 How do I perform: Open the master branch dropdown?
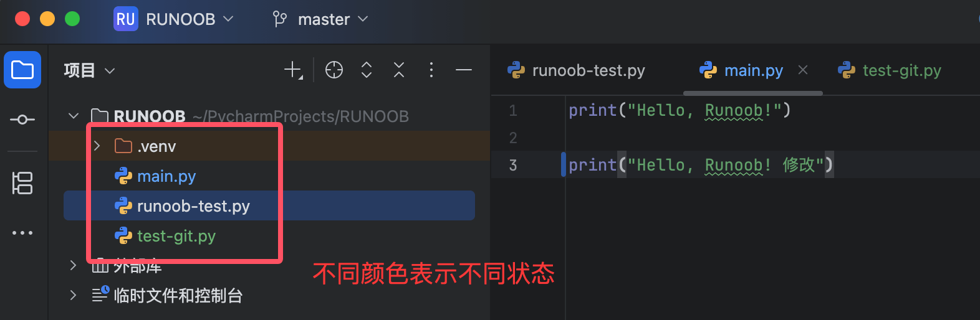pos(321,19)
